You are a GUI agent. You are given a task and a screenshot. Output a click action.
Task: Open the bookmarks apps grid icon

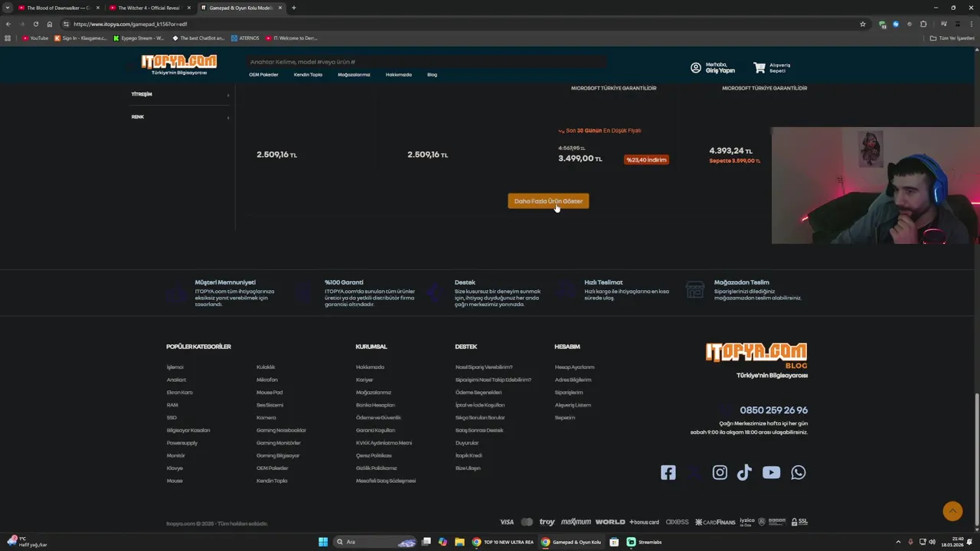[x=8, y=37]
